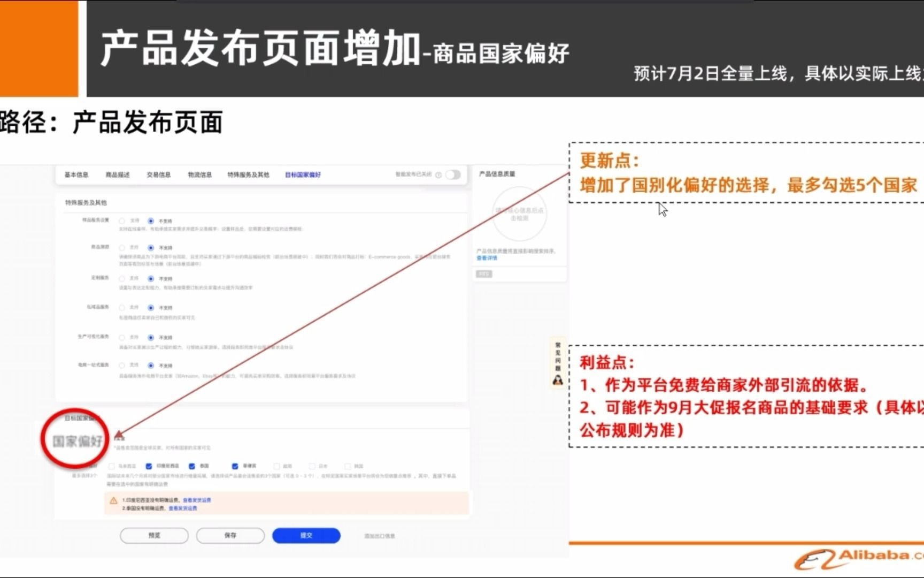The width and height of the screenshot is (924, 578).
Task: Check the 韩国 country checkbox
Action: (x=348, y=466)
